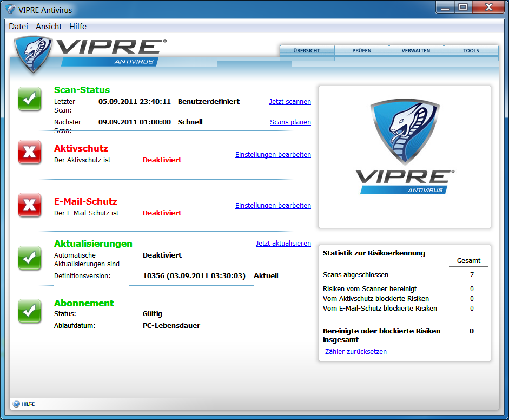Click the Aktualisierungen heading
Image resolution: width=509 pixels, height=420 pixels.
pos(93,244)
